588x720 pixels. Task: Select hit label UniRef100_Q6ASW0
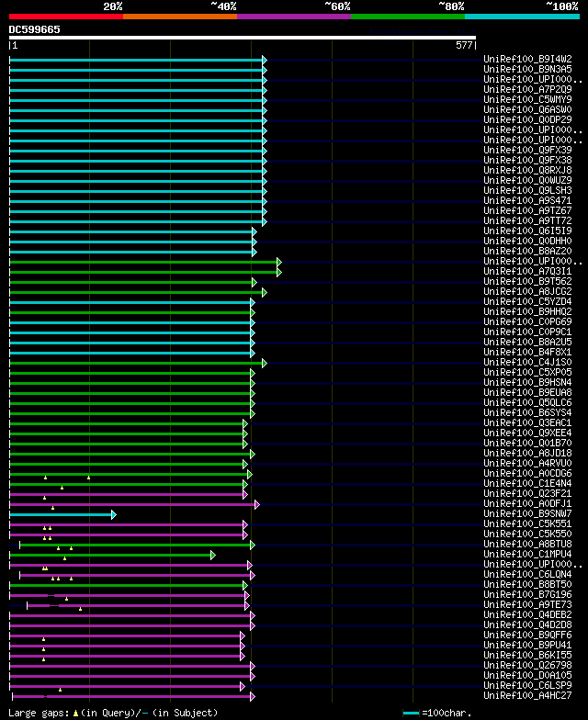pyautogui.click(x=527, y=110)
